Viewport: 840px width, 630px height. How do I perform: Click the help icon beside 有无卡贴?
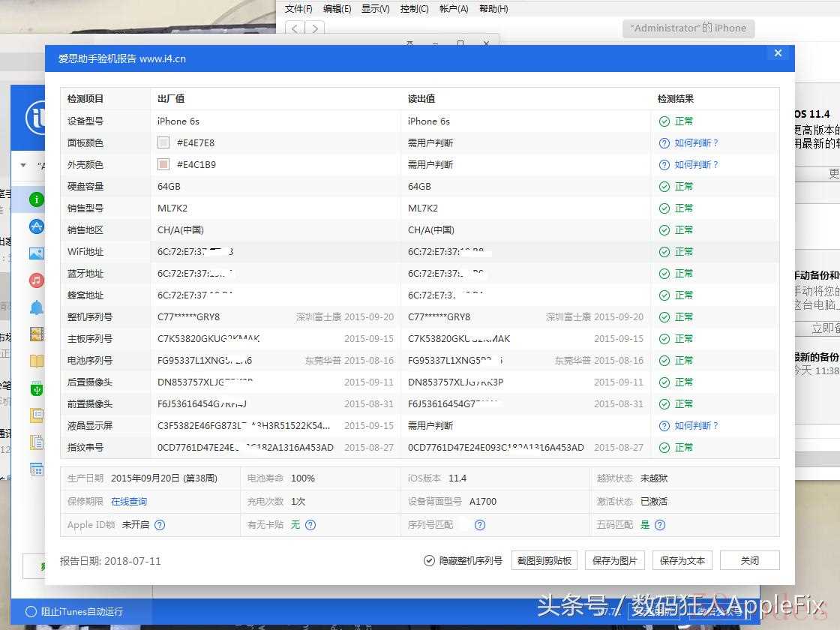310,525
